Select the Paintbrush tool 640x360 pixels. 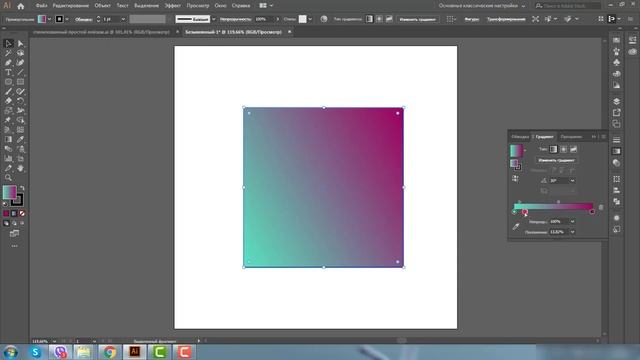(x=8, y=91)
